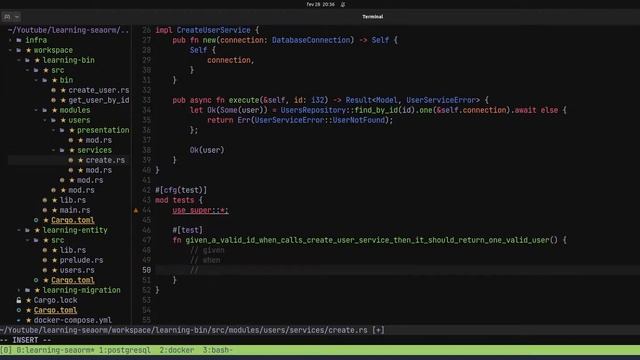The height and width of the screenshot is (360, 640).
Task: Collapse the modules folder arrow
Action: pos(36,110)
